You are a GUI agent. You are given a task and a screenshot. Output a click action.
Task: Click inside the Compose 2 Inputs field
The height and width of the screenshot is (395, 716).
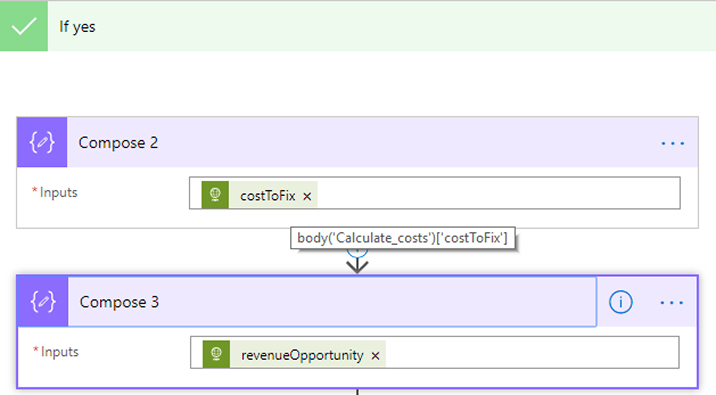tap(435, 193)
